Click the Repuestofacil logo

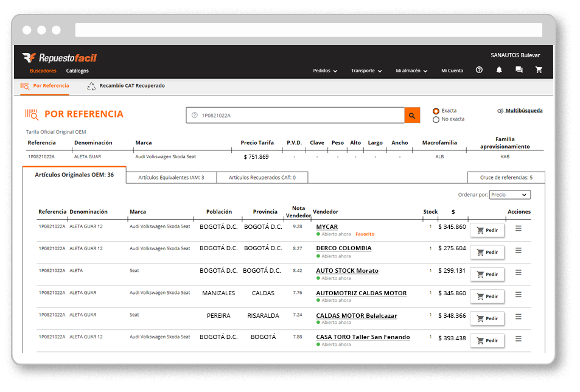click(x=59, y=58)
